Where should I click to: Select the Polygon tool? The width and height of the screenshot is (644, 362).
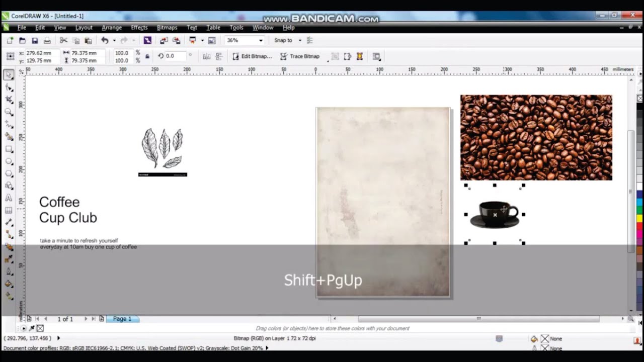click(9, 173)
